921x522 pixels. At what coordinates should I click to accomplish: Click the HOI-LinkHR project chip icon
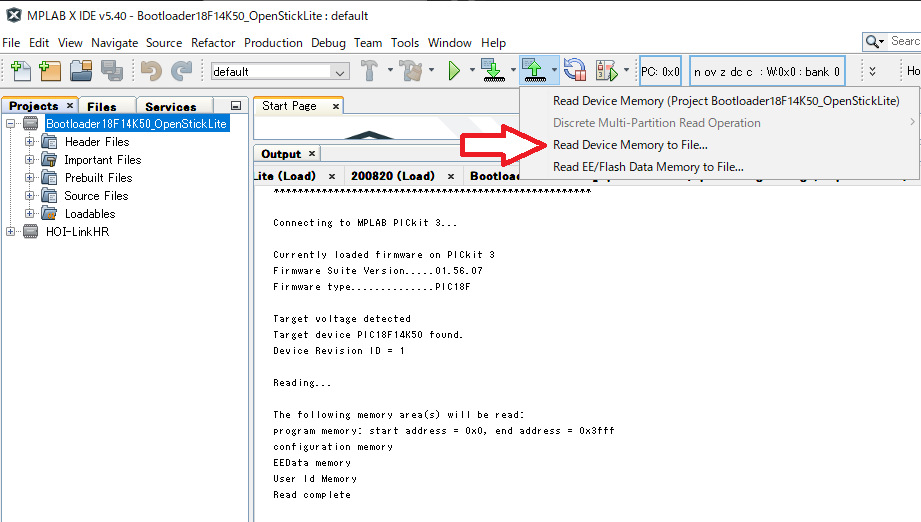(x=31, y=231)
